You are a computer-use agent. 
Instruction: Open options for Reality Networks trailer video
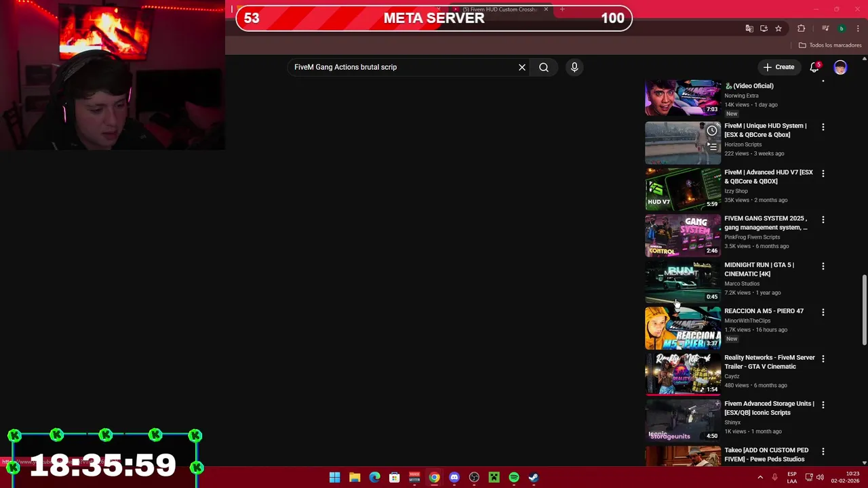[823, 359]
